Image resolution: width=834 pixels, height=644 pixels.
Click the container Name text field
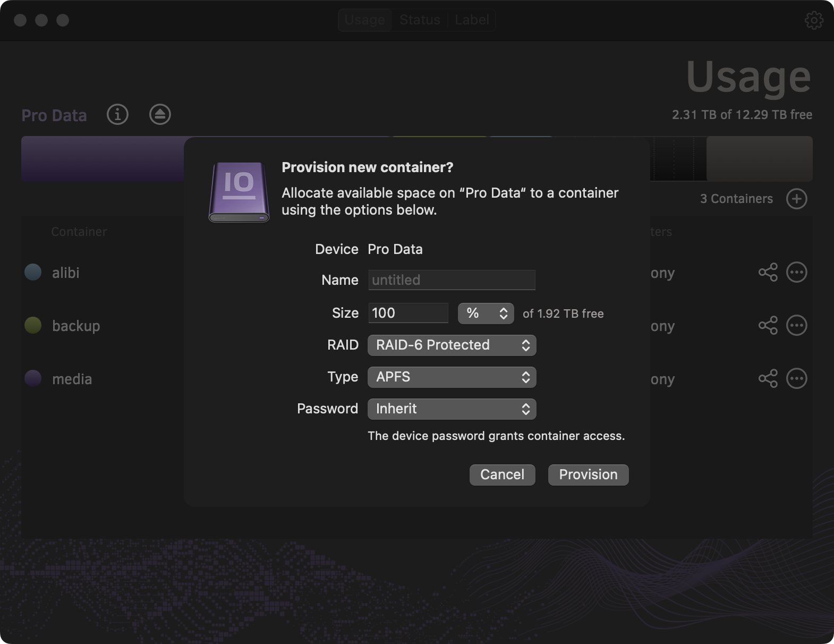click(x=452, y=280)
